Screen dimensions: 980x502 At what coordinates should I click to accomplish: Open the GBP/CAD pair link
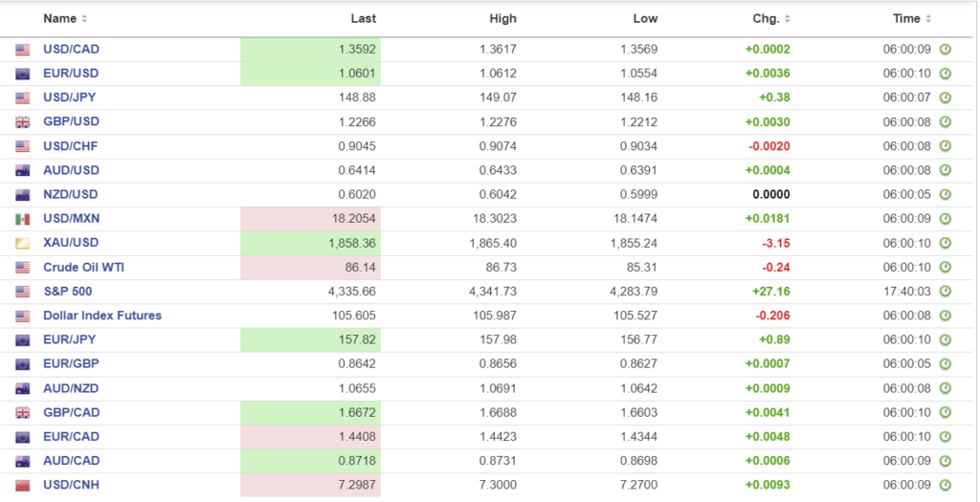pyautogui.click(x=71, y=413)
